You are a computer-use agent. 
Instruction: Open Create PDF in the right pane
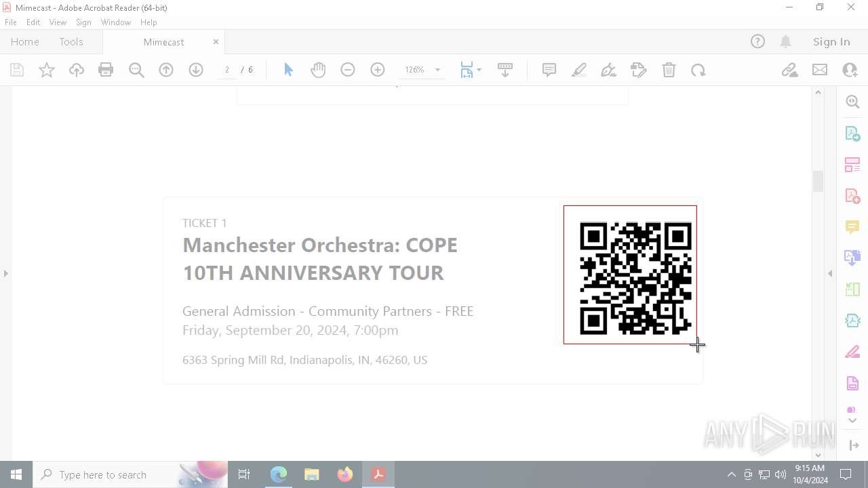[852, 196]
